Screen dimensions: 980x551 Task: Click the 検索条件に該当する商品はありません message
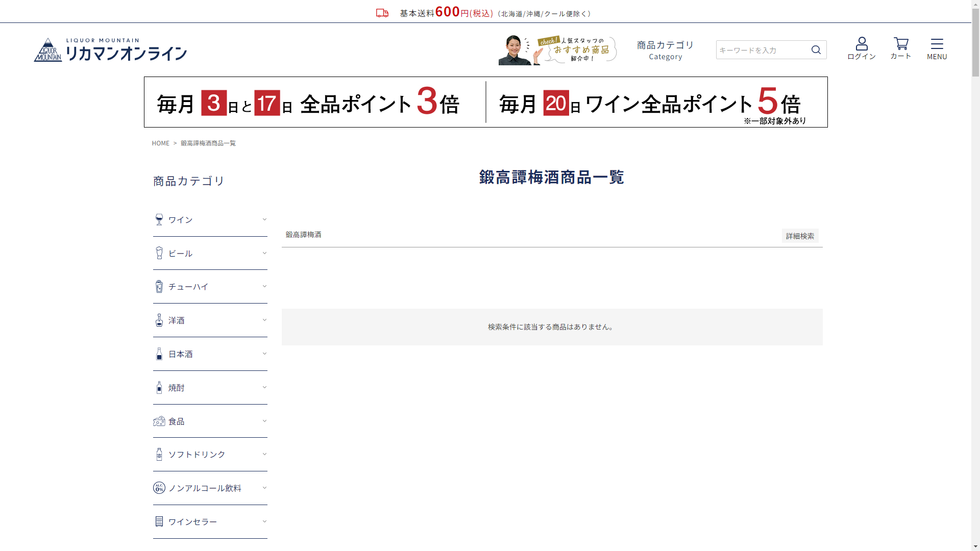552,327
